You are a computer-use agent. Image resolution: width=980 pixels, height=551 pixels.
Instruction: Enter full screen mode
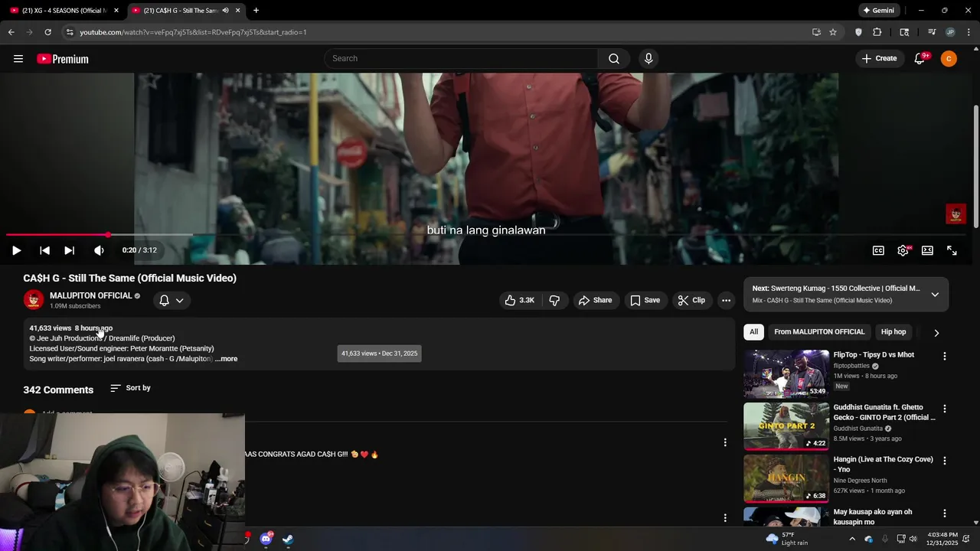point(952,250)
